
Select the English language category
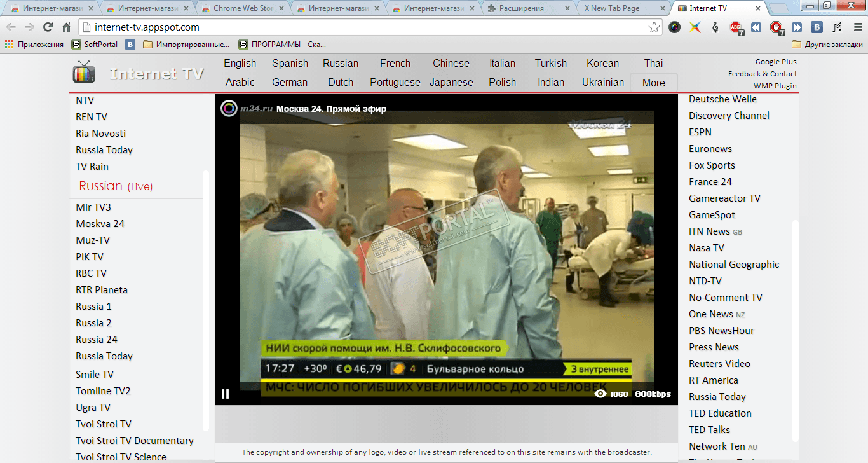click(x=240, y=64)
